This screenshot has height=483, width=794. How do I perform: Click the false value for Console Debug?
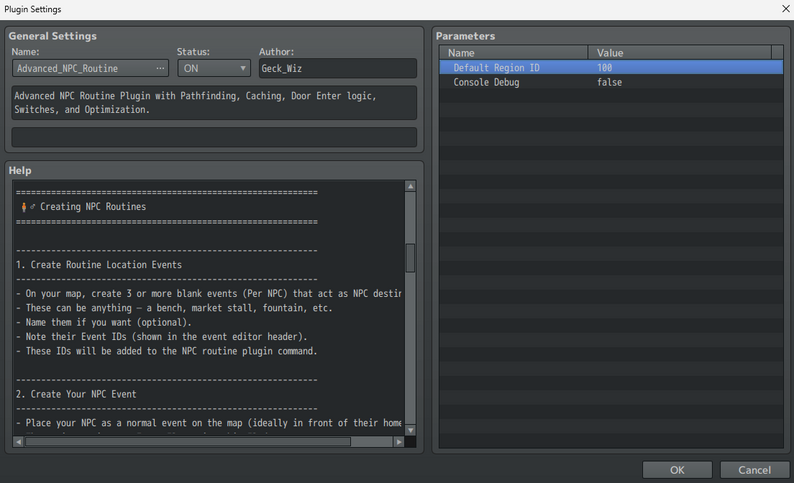click(x=609, y=82)
